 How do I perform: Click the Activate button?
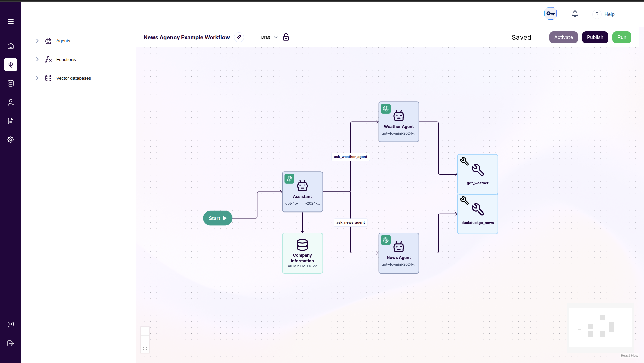pos(563,37)
